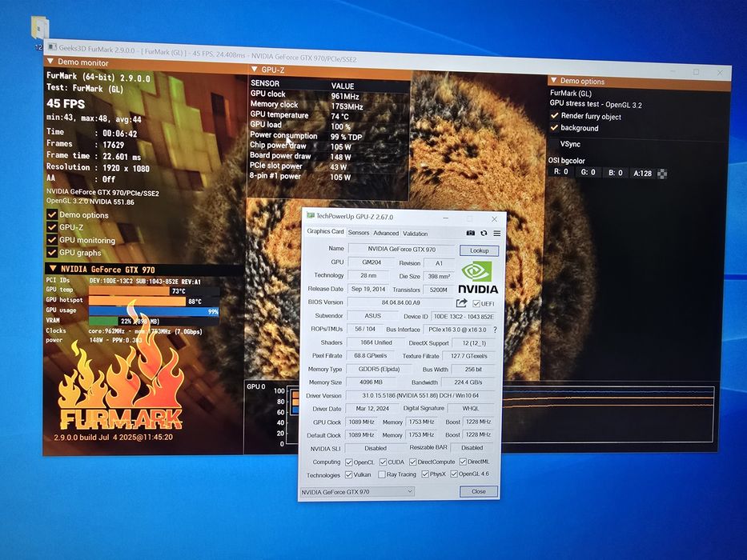Disable Render furry object option
This screenshot has width=747, height=560.
coord(555,116)
